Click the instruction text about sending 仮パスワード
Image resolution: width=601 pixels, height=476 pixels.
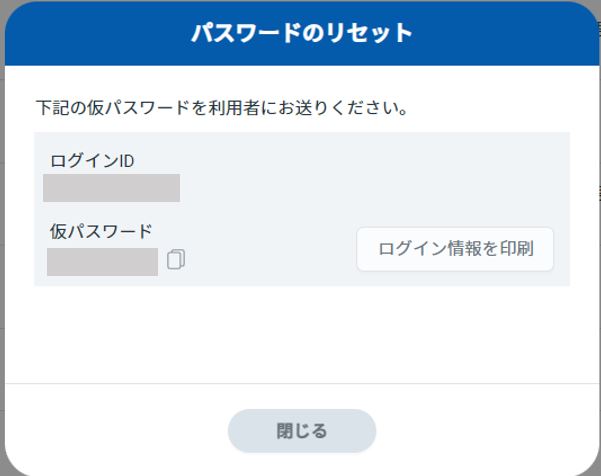coord(222,108)
